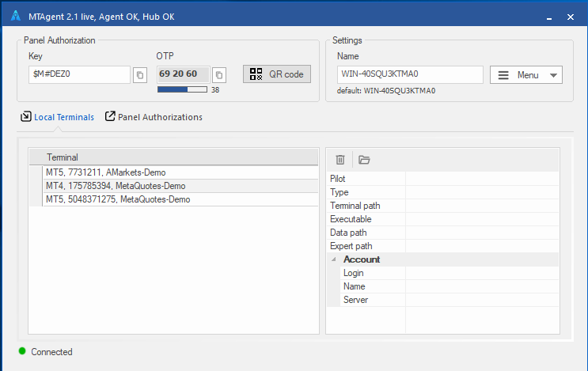Image resolution: width=588 pixels, height=371 pixels.
Task: Show the QR code
Action: coord(277,74)
